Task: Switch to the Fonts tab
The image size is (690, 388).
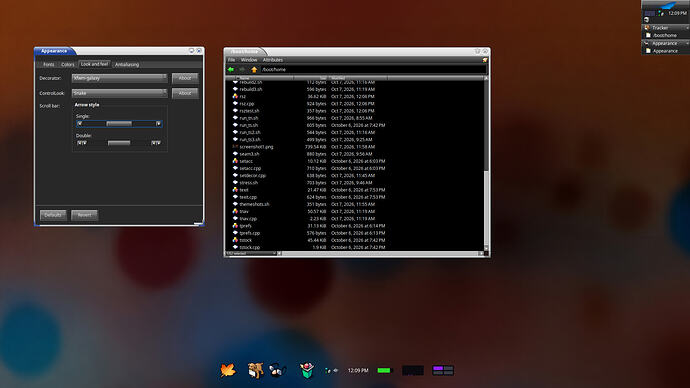Action: pos(48,64)
